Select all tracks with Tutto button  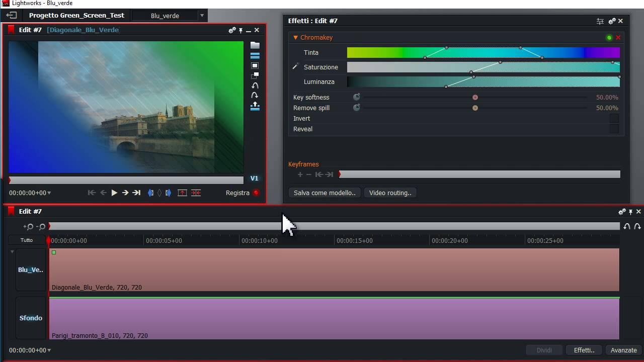(x=27, y=240)
